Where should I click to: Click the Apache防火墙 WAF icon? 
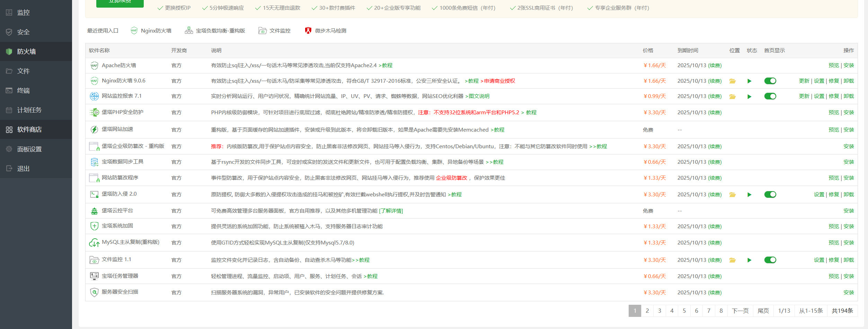pos(94,65)
